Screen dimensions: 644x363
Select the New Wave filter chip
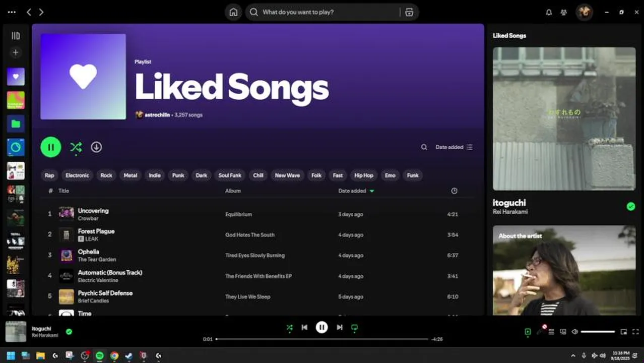[x=287, y=175]
